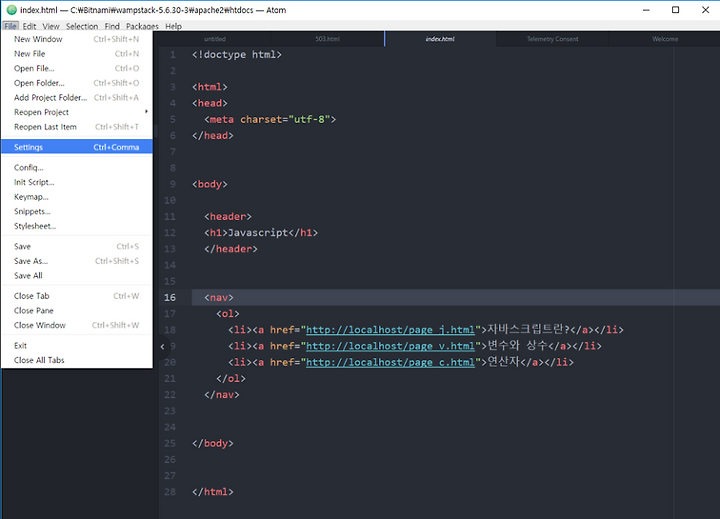The image size is (720, 519).
Task: Select Open Folder... menu entry
Action: pos(77,83)
